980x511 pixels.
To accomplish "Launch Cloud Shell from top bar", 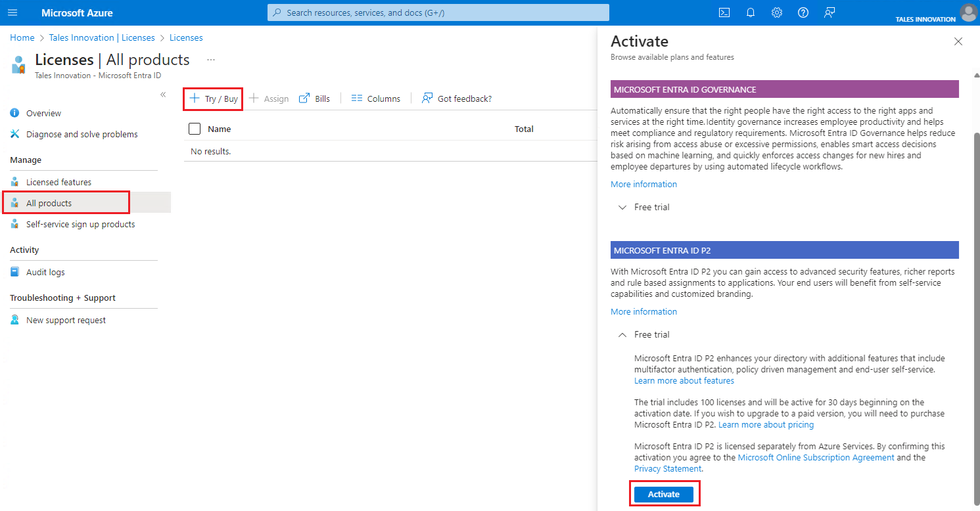I will 724,12.
